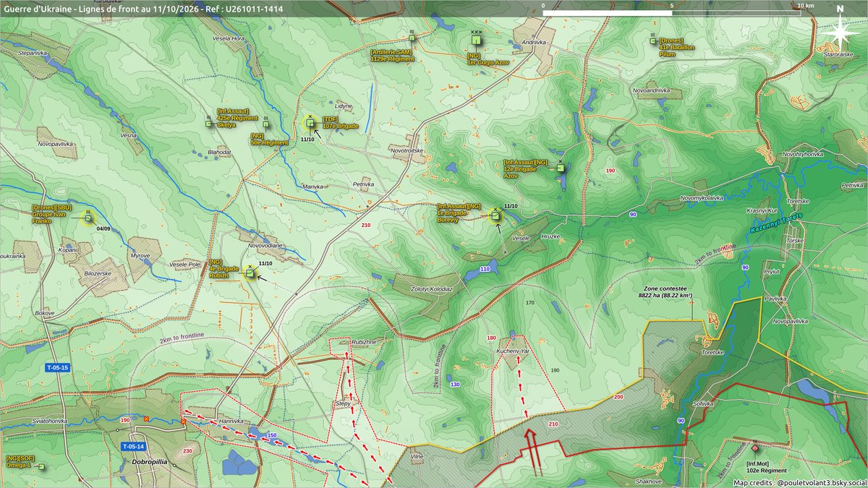Image resolution: width=868 pixels, height=488 pixels.
Task: Open the Map credits pouletvolant3.bsky.social text
Action: tap(799, 482)
